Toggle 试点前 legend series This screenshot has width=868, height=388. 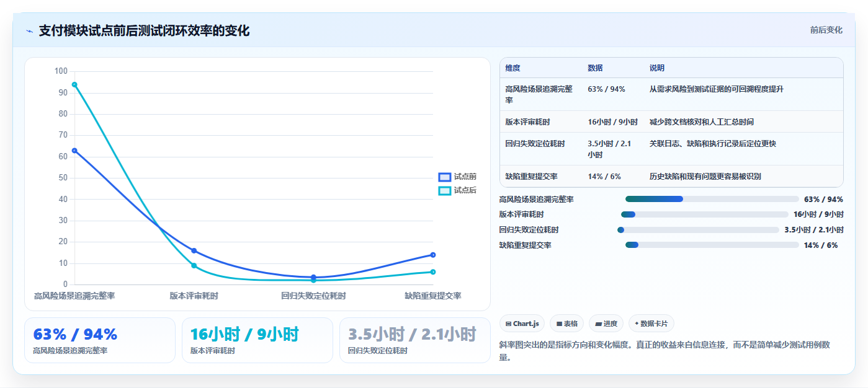[x=458, y=177]
